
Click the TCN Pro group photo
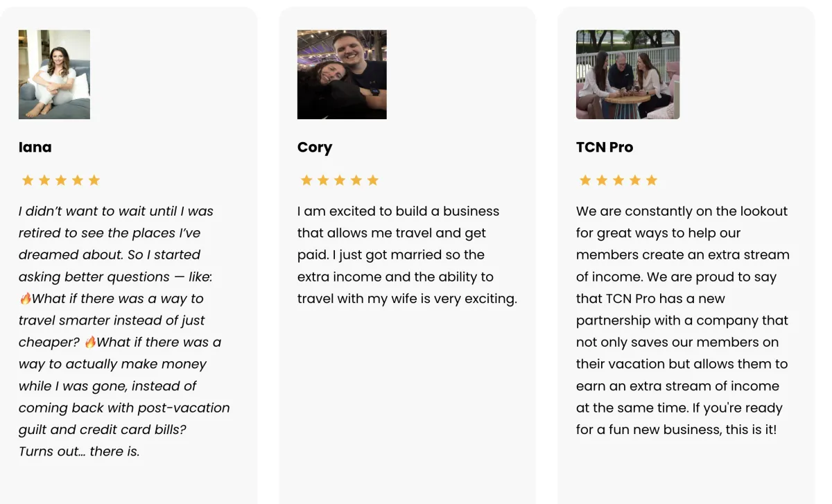627,74
